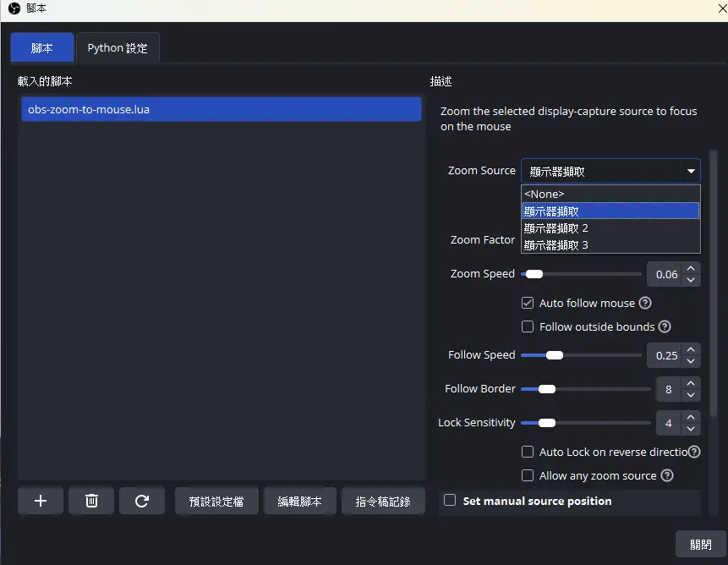Click the properties panel vertical scrollbar

click(x=713, y=283)
